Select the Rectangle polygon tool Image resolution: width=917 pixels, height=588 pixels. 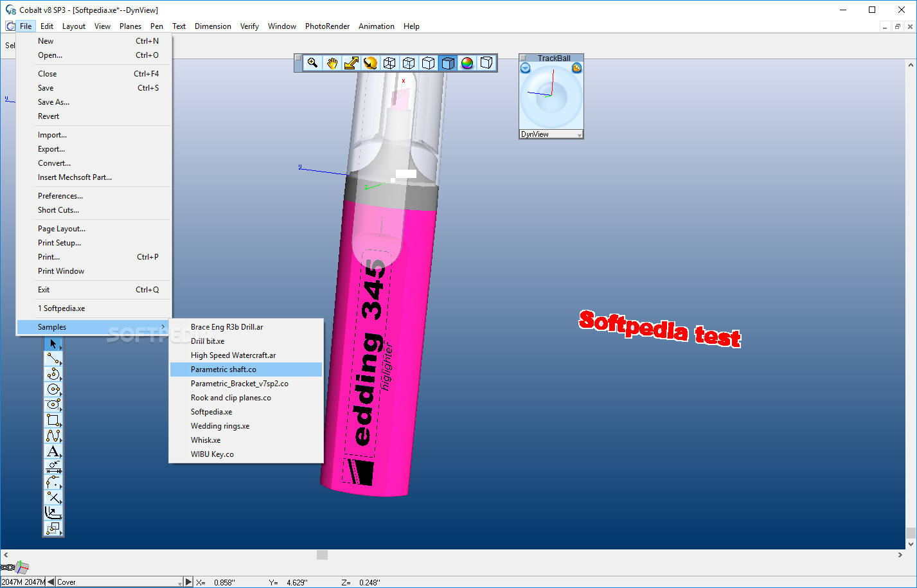[x=53, y=420]
